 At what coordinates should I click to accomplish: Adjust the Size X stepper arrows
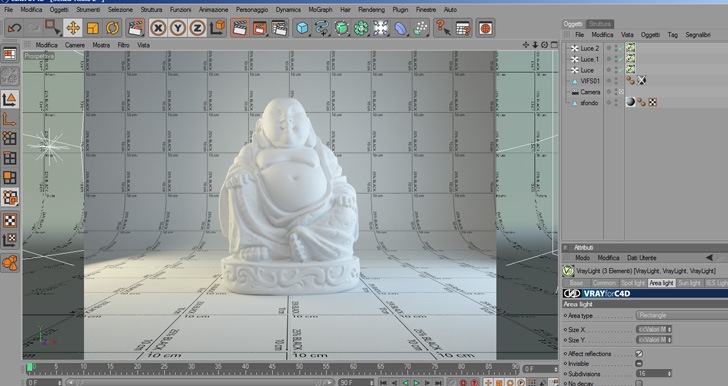click(670, 329)
